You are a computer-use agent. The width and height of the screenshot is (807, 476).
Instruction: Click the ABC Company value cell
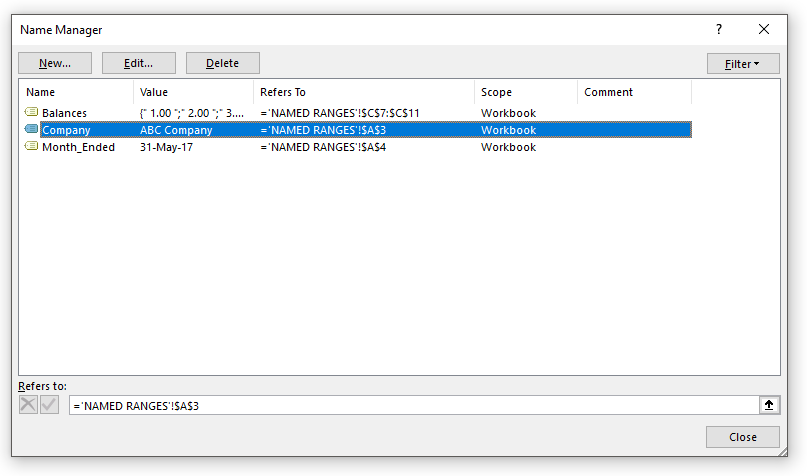[176, 130]
